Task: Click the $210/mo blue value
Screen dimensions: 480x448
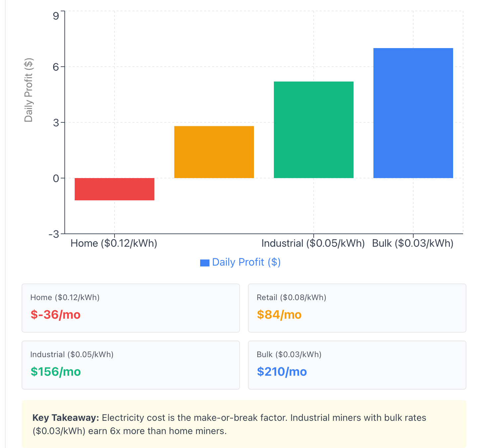Action: 281,372
